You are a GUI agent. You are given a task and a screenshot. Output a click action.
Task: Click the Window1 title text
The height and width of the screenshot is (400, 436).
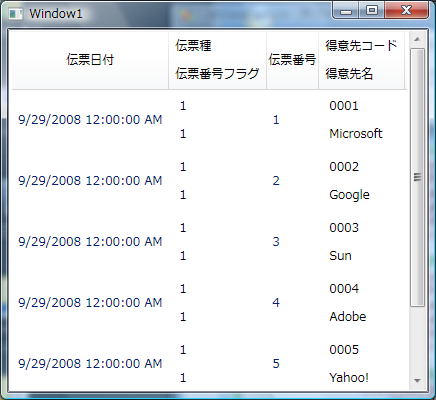point(56,14)
